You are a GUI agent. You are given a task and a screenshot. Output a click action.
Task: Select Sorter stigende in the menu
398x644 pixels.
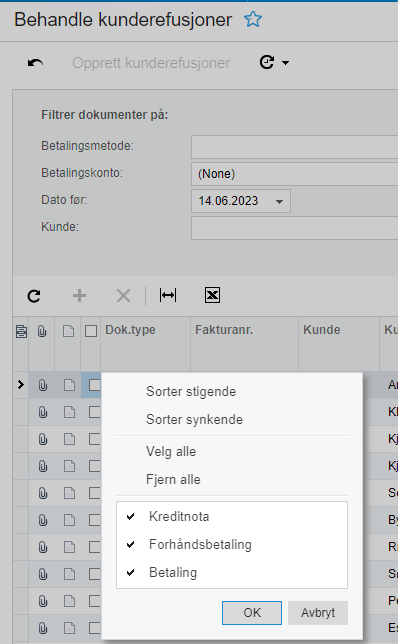pyautogui.click(x=191, y=391)
